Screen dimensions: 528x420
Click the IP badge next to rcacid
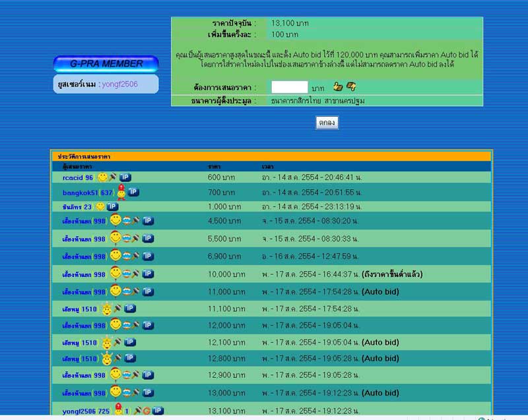point(125,177)
